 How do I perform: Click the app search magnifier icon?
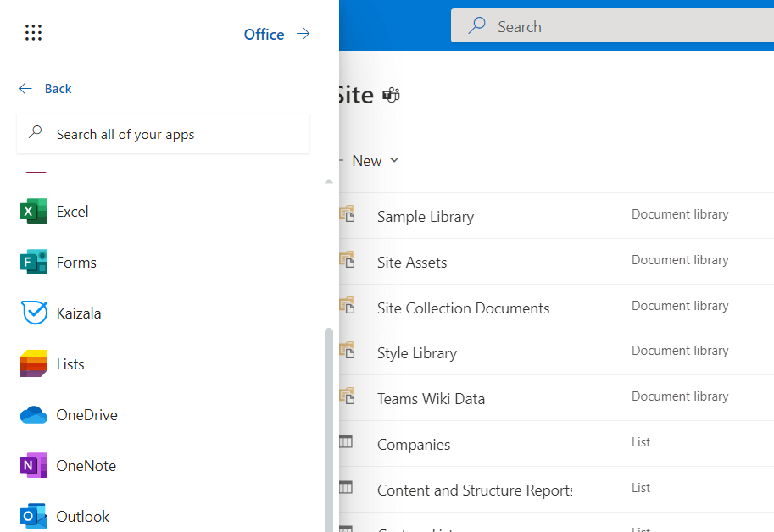click(x=36, y=132)
